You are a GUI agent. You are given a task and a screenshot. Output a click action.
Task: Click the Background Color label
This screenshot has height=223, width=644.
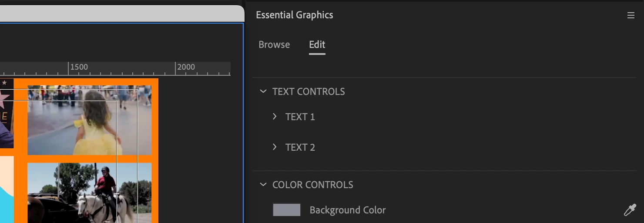click(x=348, y=210)
